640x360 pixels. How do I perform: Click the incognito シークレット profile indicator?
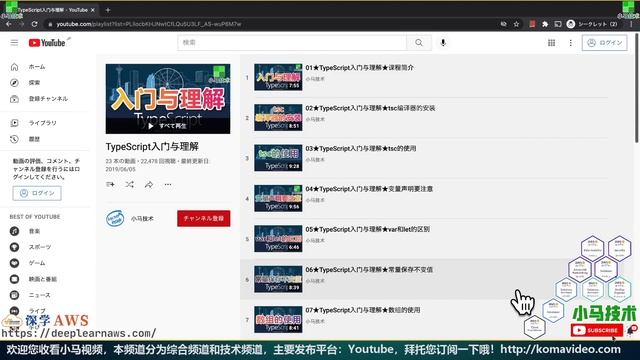click(x=592, y=24)
